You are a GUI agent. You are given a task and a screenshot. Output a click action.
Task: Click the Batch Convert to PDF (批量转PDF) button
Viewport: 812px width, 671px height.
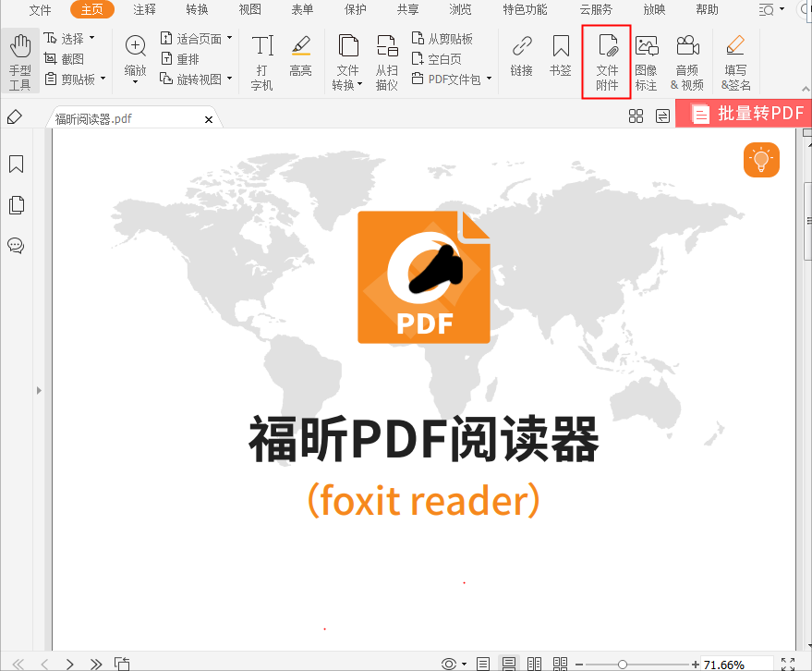point(744,114)
